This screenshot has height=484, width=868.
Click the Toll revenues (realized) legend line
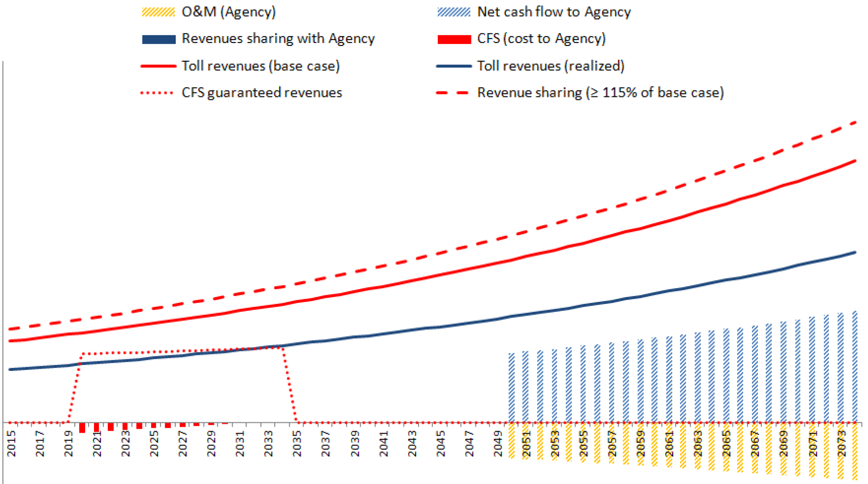(x=454, y=66)
